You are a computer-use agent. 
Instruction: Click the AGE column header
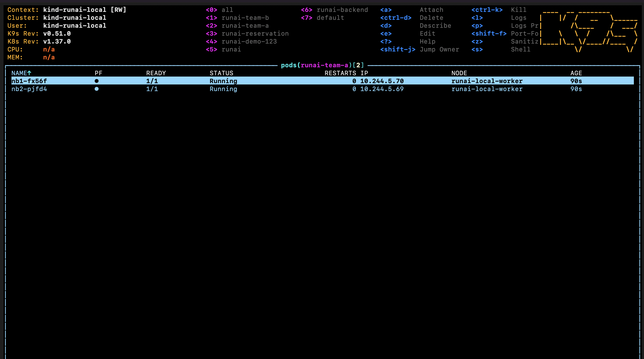[576, 73]
